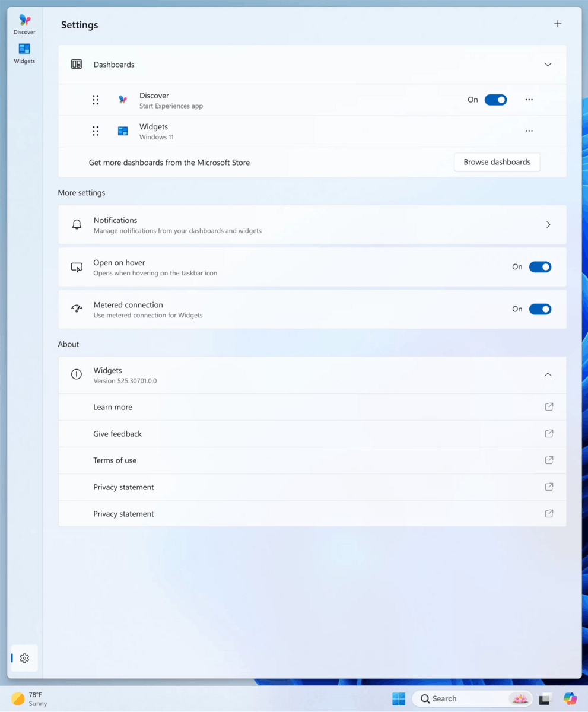This screenshot has width=588, height=712.
Task: Open more options for the Widgets dashboard
Action: tap(528, 131)
